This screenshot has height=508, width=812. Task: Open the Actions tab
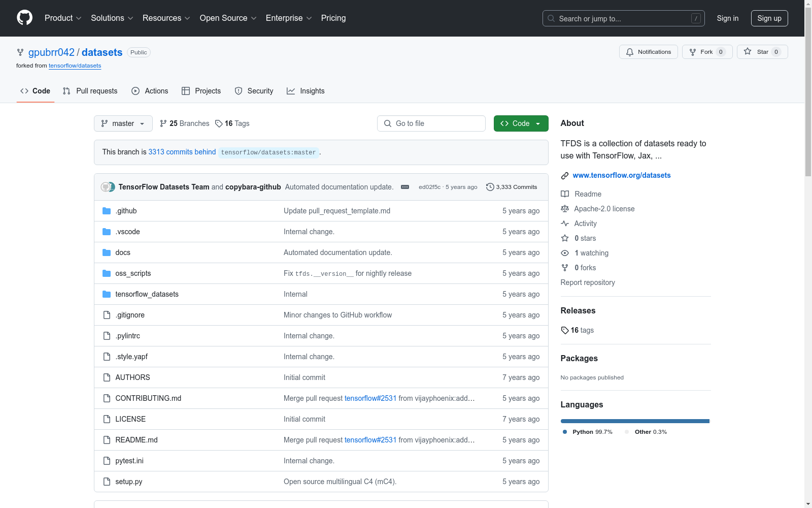[150, 91]
